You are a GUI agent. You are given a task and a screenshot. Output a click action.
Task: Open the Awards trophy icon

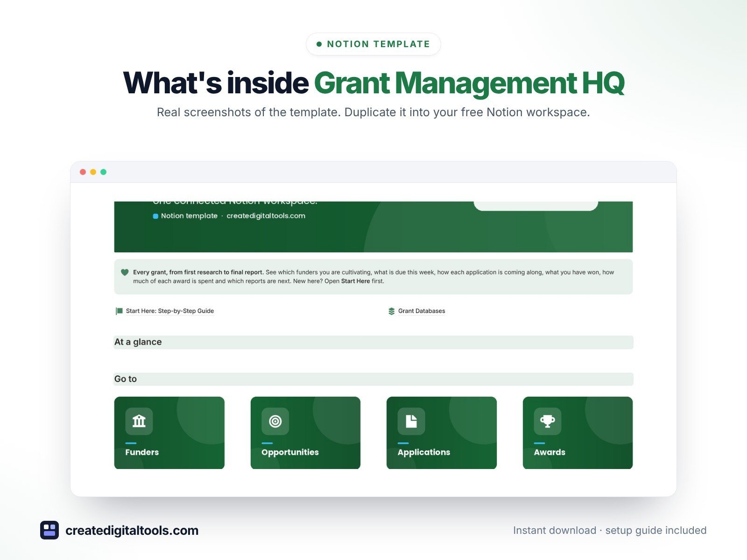[x=548, y=421]
